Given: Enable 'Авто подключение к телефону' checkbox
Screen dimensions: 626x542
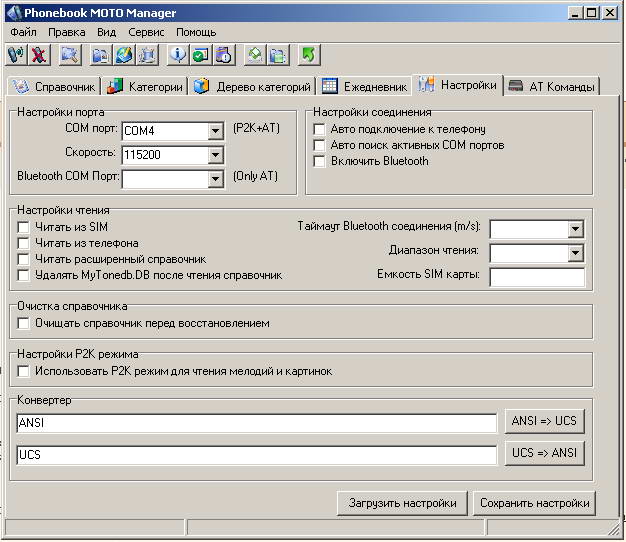Looking at the screenshot, I should coord(319,129).
